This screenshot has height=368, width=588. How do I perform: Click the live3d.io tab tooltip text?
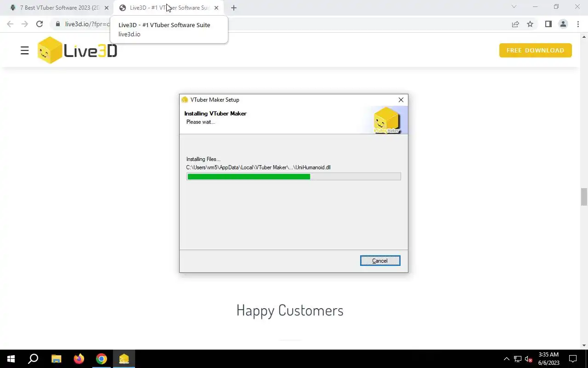[x=130, y=34]
